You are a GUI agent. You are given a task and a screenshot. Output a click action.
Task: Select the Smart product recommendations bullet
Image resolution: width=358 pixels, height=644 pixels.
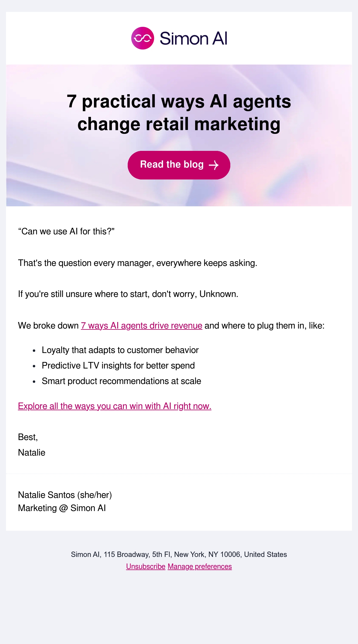coord(121,381)
